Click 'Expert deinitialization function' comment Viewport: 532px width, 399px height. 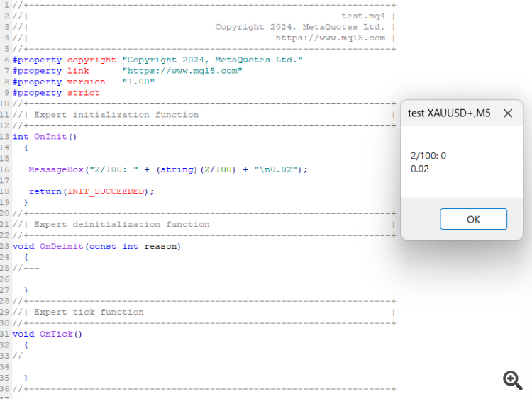click(x=121, y=225)
